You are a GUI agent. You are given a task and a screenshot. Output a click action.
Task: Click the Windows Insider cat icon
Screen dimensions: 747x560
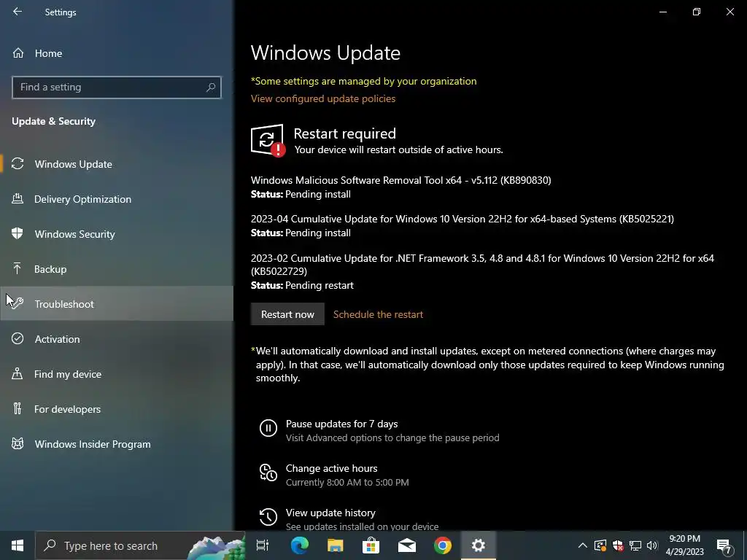(18, 444)
